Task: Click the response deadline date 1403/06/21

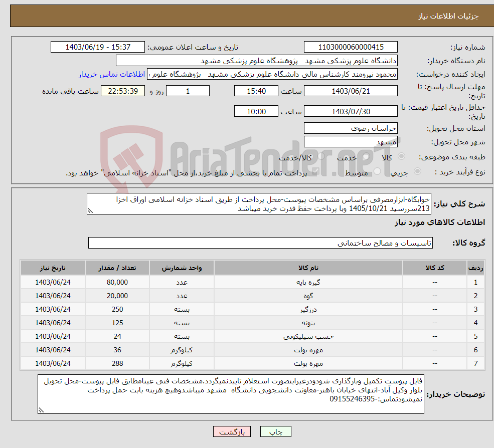Action: pos(351,91)
